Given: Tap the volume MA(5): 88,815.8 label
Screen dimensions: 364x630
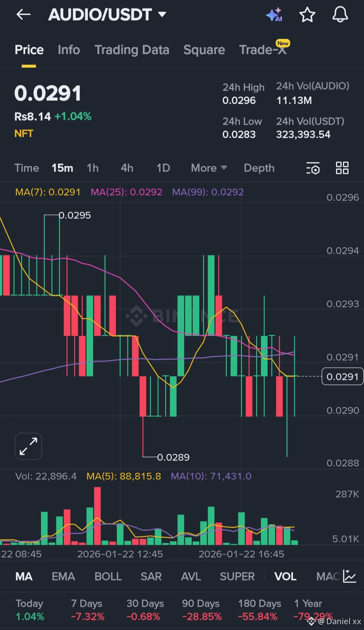Looking at the screenshot, I should (x=124, y=476).
